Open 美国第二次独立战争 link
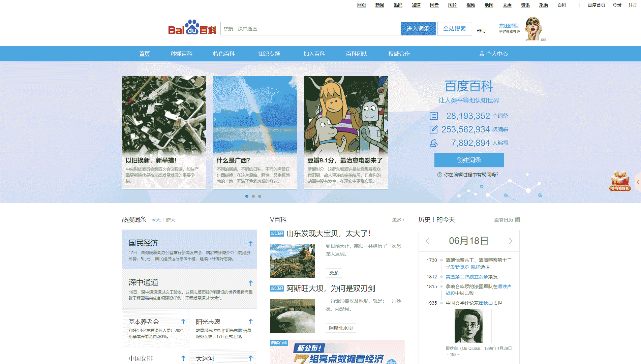The height and width of the screenshot is (364, 641). tap(467, 277)
